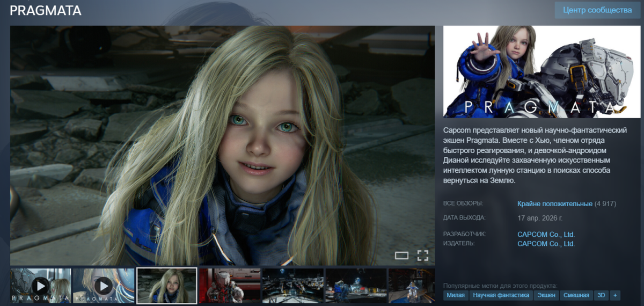Enter fullscreen view of the screenshot
The image size is (644, 306).
(423, 256)
